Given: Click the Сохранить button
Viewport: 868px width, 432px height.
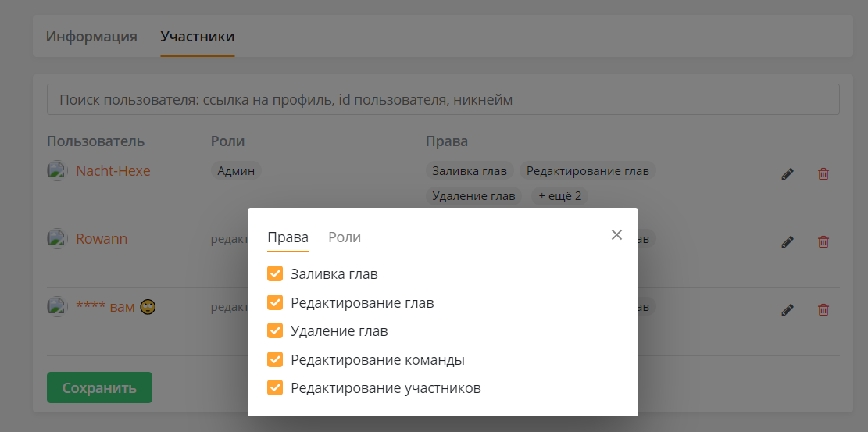Looking at the screenshot, I should tap(100, 387).
